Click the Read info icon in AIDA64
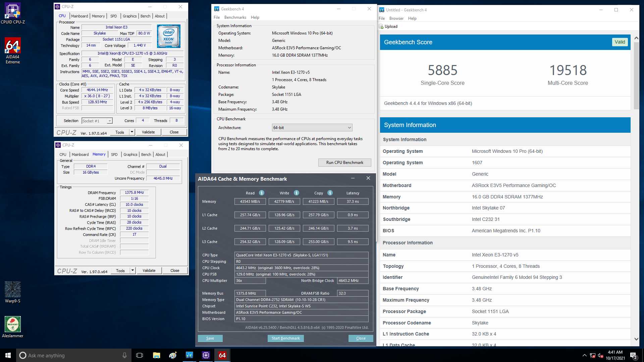 click(262, 193)
